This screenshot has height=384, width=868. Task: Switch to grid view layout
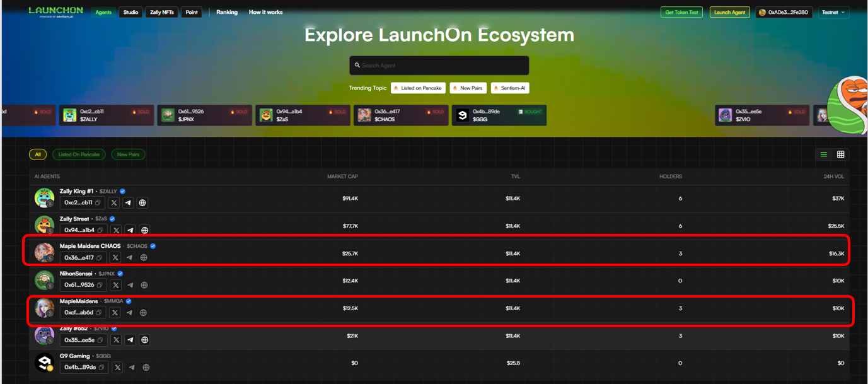pos(841,154)
